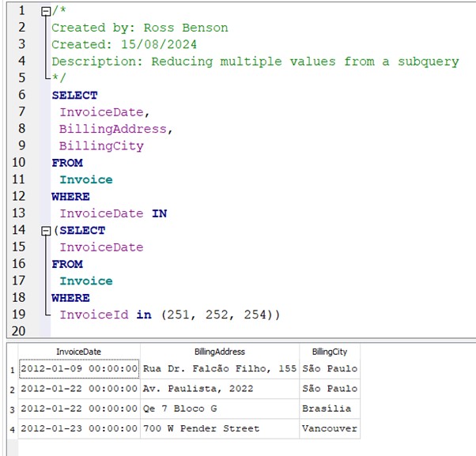Select the 'Vancouver' city cell

329,429
